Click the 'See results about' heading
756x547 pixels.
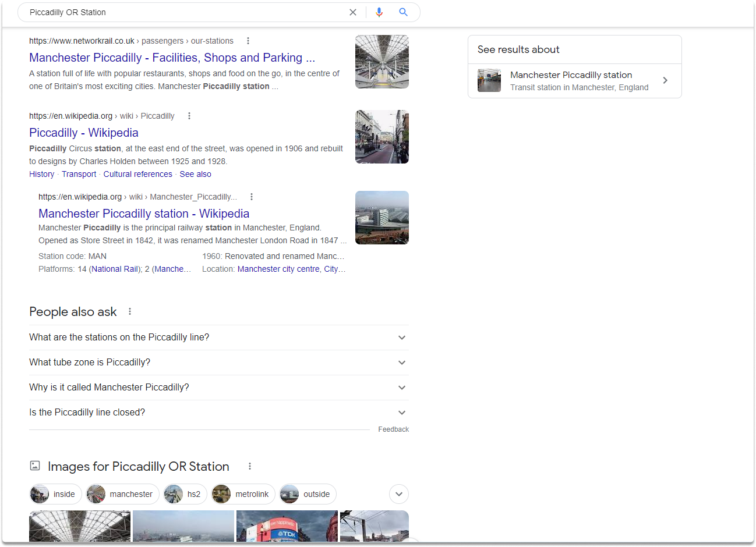[518, 49]
